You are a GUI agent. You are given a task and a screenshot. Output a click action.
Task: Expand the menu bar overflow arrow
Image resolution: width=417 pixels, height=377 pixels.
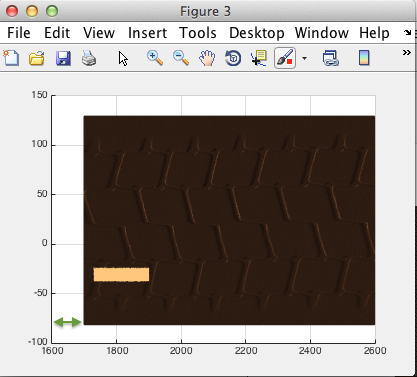(x=408, y=33)
